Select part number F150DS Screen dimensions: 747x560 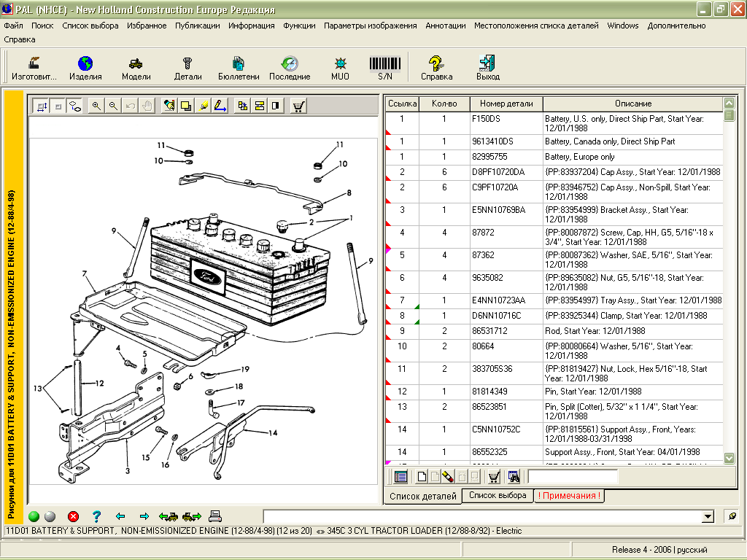pyautogui.click(x=486, y=119)
